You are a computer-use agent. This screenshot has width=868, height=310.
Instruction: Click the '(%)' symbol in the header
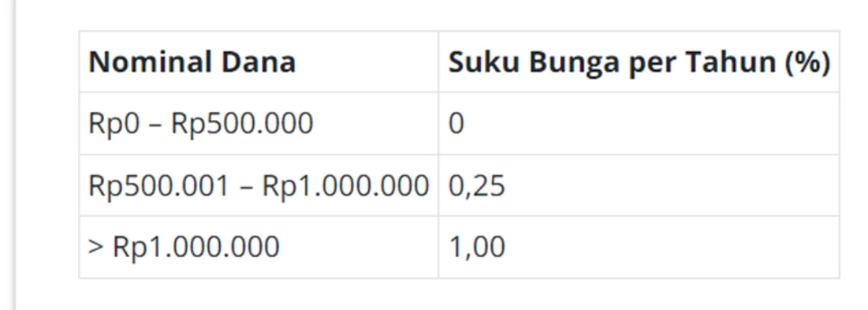point(801,63)
